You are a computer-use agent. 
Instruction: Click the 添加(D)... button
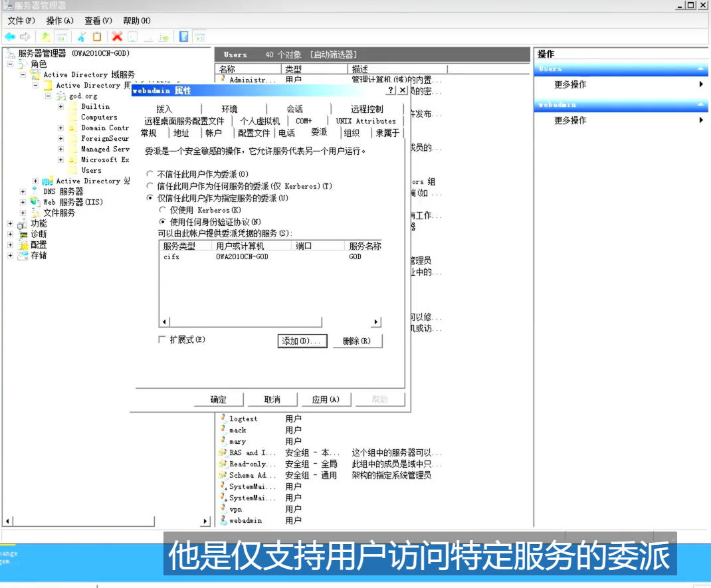302,341
